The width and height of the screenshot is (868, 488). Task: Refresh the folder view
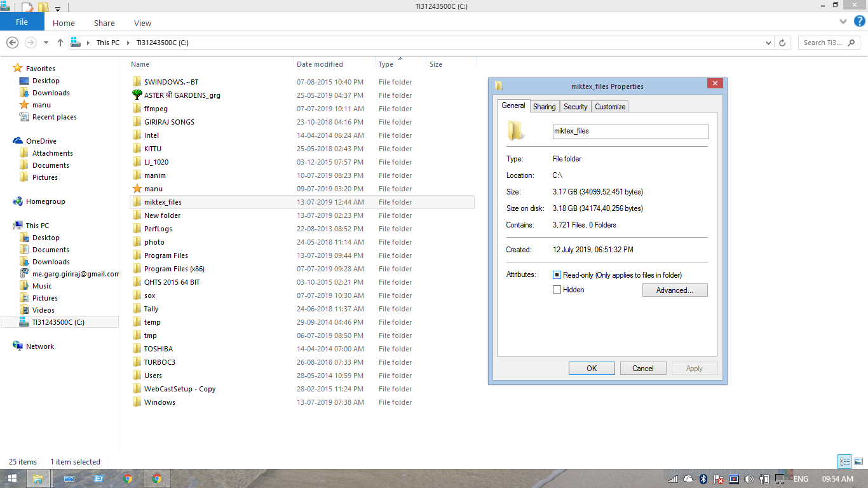(x=783, y=42)
